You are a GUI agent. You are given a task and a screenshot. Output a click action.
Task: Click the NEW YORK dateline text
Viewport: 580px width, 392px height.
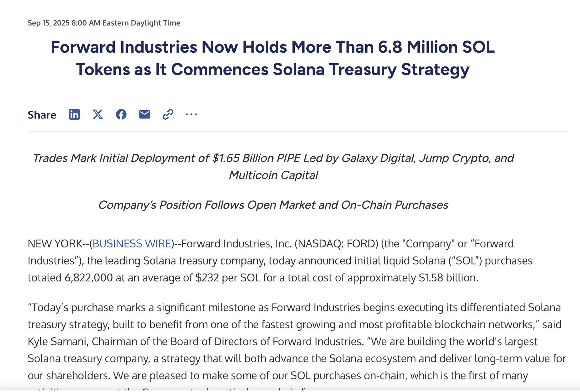pyautogui.click(x=55, y=244)
